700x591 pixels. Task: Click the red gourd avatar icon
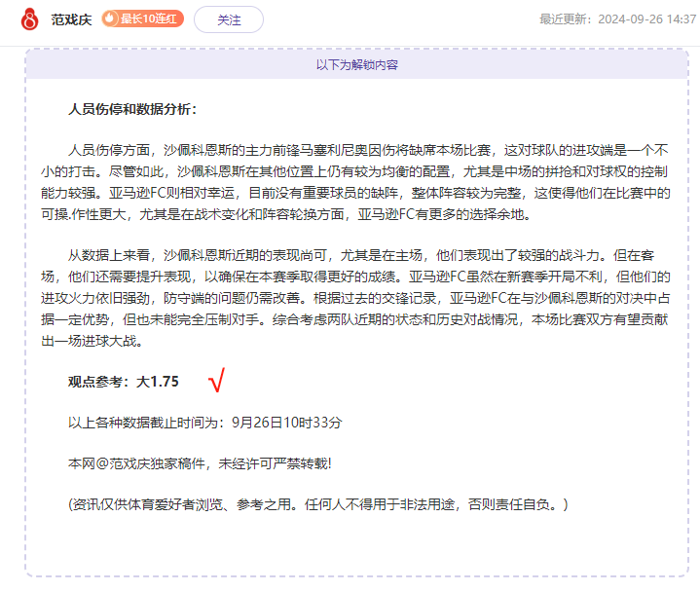click(29, 19)
